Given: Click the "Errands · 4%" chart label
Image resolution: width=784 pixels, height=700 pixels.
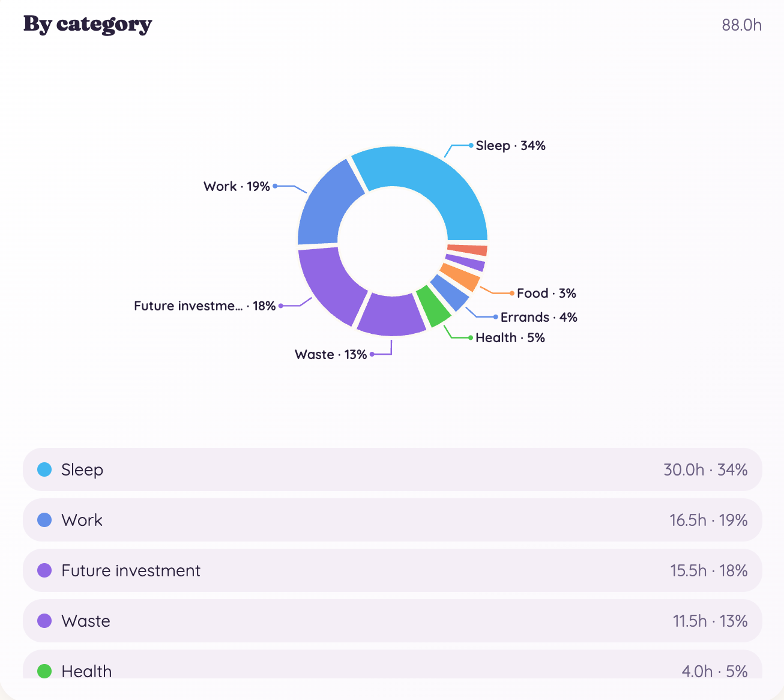Looking at the screenshot, I should coord(539,317).
